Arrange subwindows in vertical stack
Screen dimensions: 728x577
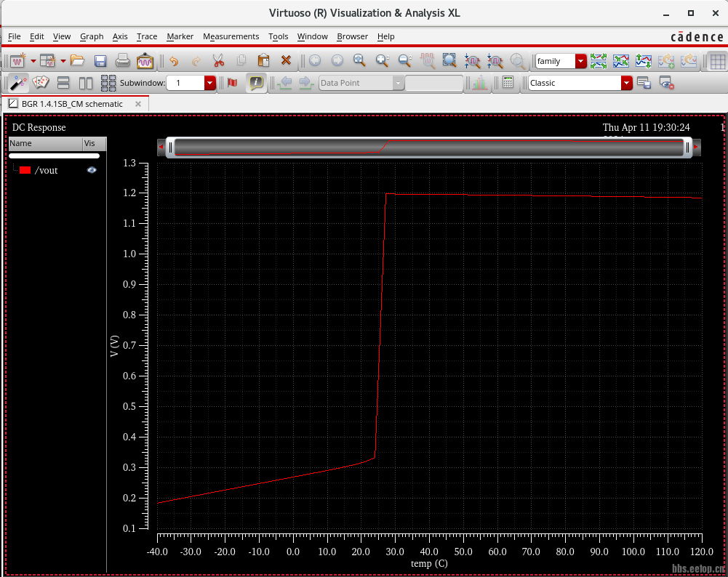pos(63,83)
